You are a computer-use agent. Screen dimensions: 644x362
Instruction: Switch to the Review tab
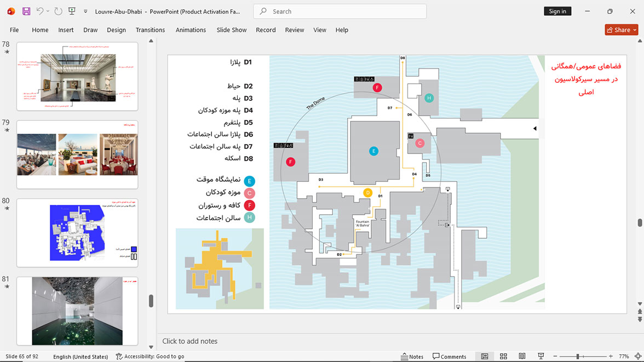[x=295, y=30]
